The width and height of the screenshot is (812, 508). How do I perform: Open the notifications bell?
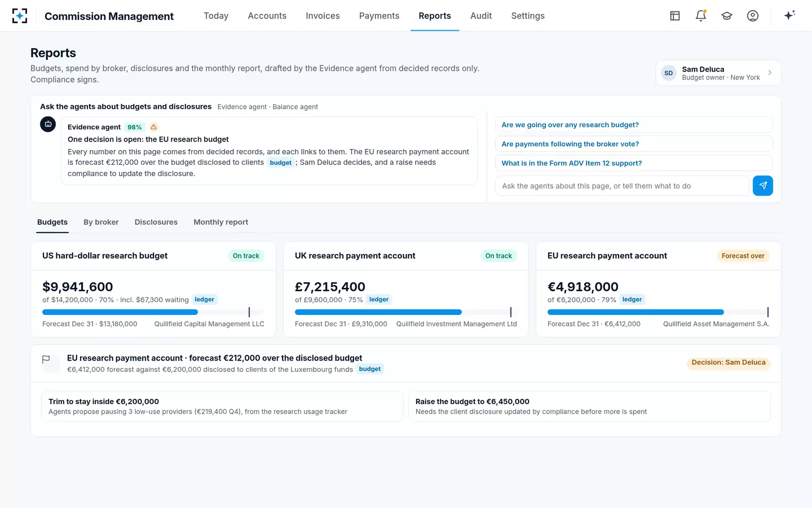[x=701, y=16]
